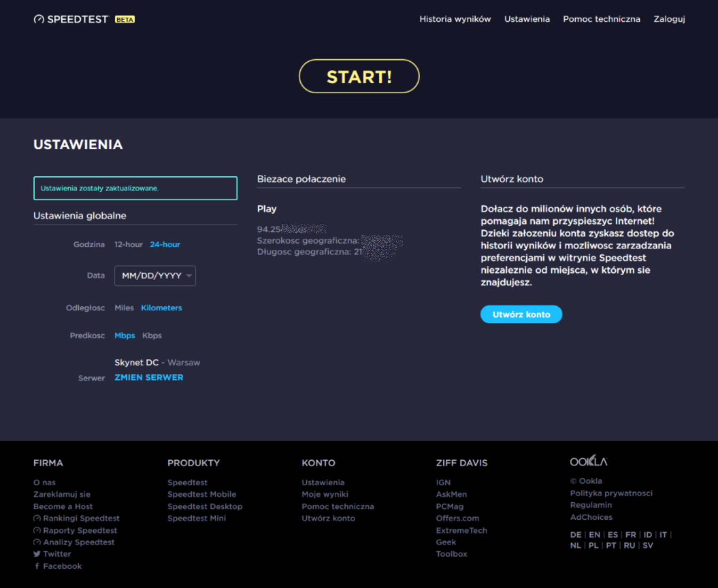The width and height of the screenshot is (718, 588).
Task: Click the Ookla logo in the footer
Action: [x=589, y=462]
